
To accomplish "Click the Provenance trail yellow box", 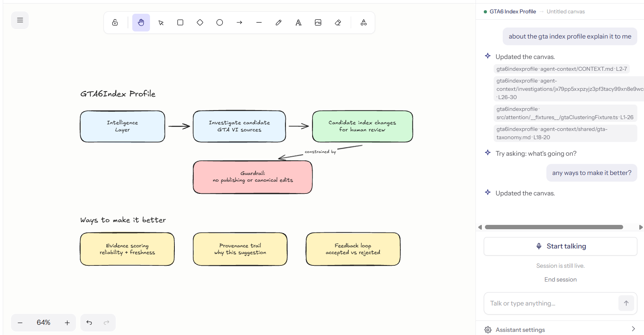I will [240, 249].
